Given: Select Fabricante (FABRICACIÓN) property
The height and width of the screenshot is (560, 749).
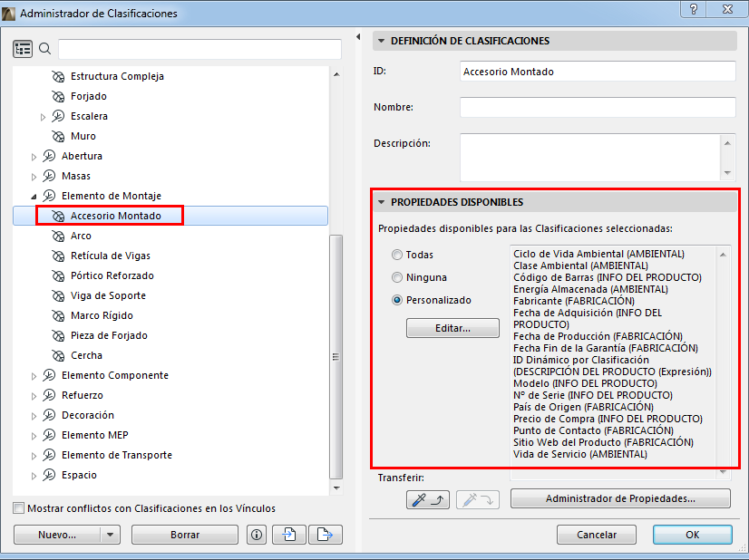Looking at the screenshot, I should coord(574,301).
